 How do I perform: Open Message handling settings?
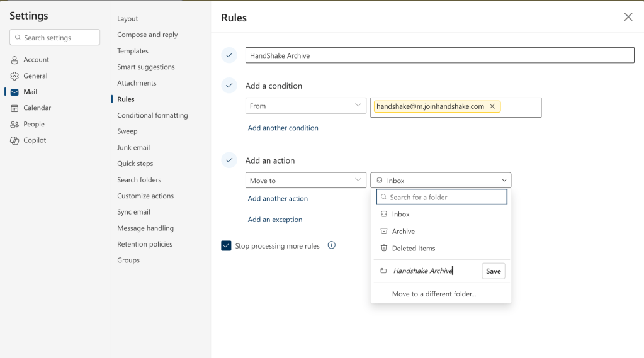(x=145, y=228)
